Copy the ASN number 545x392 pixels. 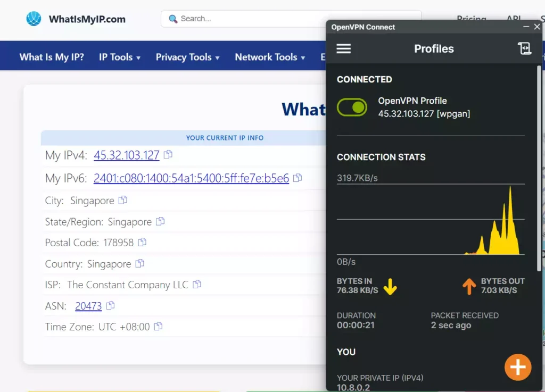pyautogui.click(x=110, y=305)
